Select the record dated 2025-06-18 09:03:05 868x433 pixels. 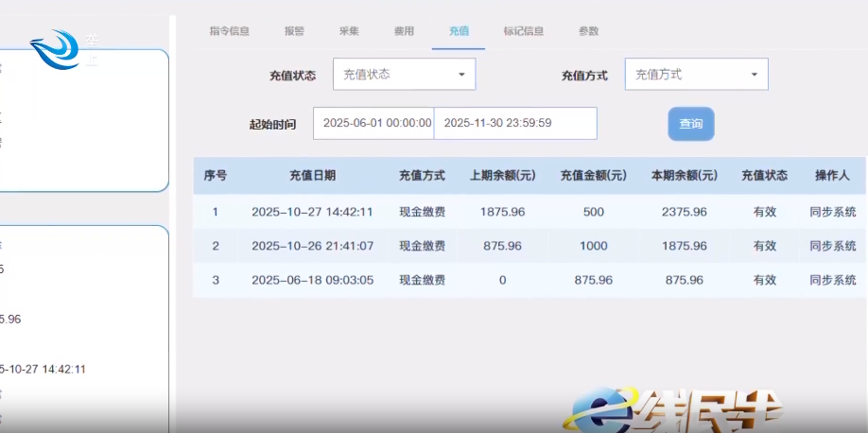[312, 281]
